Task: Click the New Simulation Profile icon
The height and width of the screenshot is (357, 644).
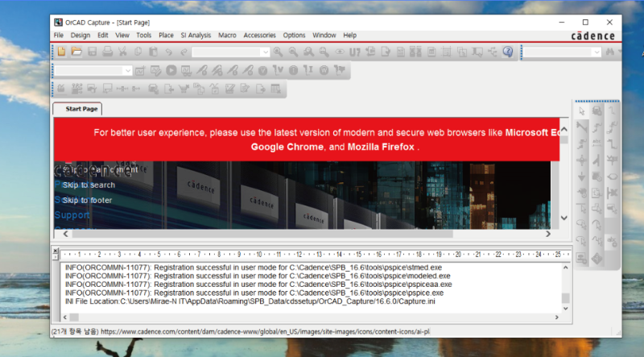Action: coord(140,70)
